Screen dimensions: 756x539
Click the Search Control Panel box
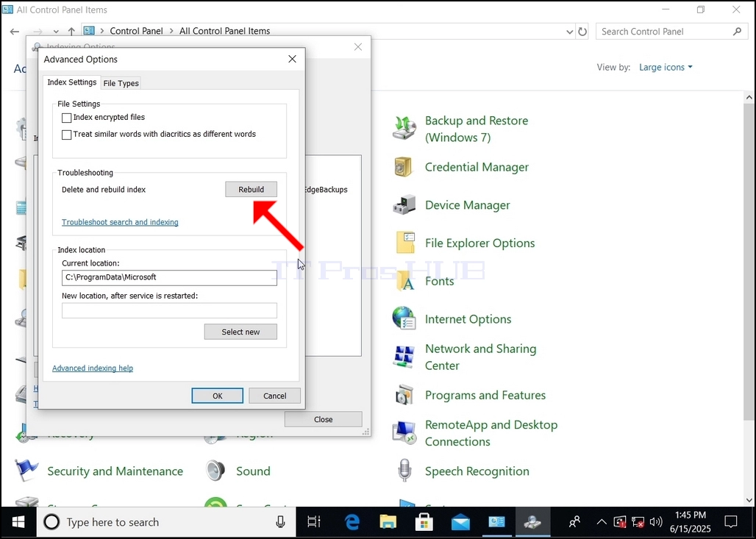tap(671, 32)
